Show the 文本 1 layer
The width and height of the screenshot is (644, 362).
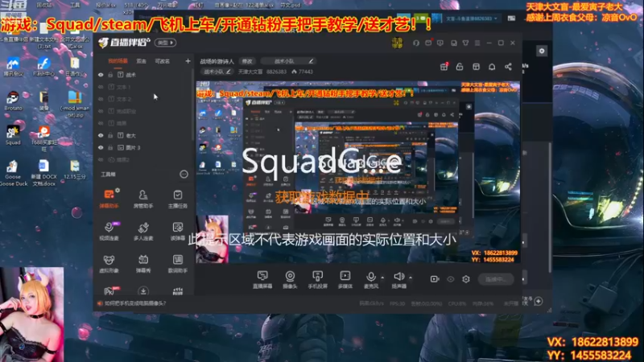[x=101, y=87]
